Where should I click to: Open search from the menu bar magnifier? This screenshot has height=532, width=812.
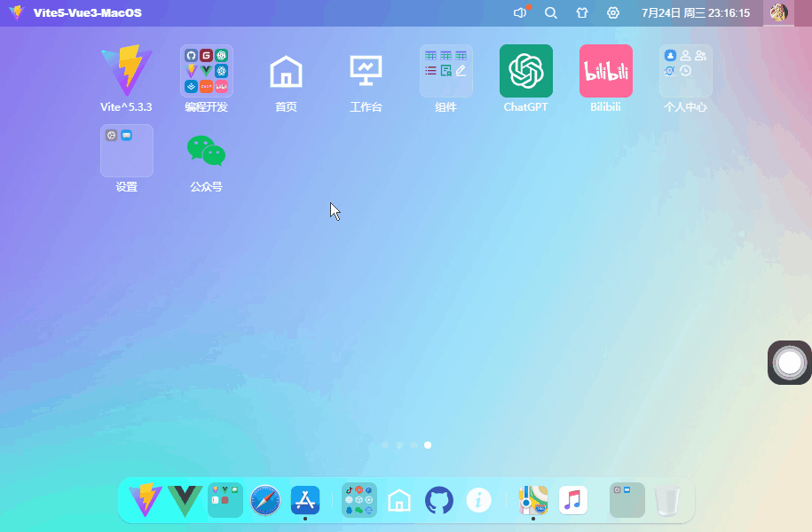tap(551, 13)
